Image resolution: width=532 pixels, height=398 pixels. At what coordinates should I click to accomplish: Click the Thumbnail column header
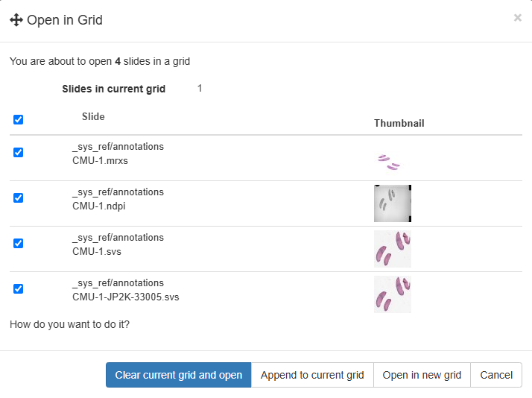(399, 123)
